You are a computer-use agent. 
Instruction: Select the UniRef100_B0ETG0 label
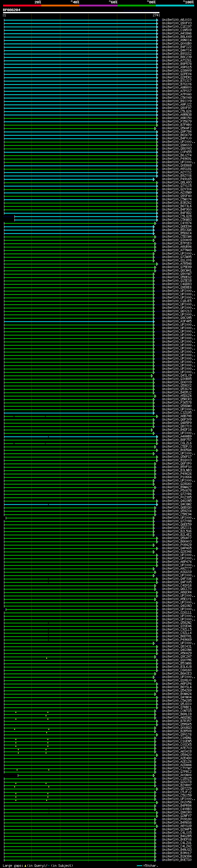[177, 860]
